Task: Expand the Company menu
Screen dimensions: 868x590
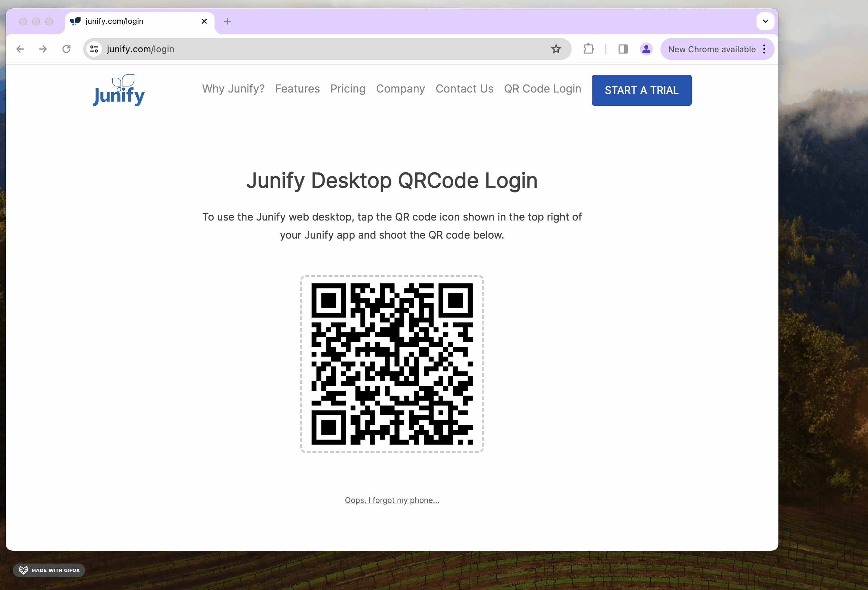Action: pyautogui.click(x=400, y=88)
